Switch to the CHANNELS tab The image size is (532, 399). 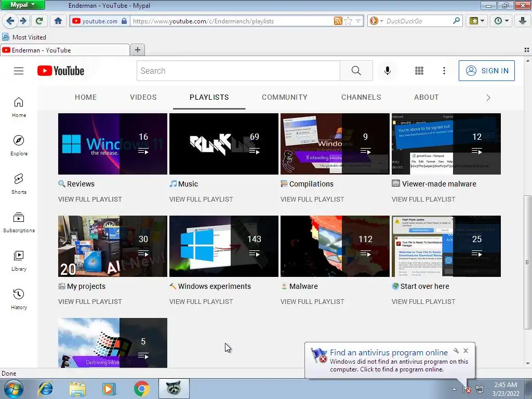[361, 97]
